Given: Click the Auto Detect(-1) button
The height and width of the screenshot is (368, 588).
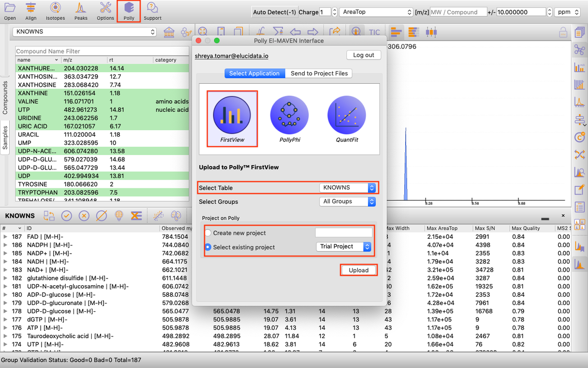Looking at the screenshot, I should 275,12.
